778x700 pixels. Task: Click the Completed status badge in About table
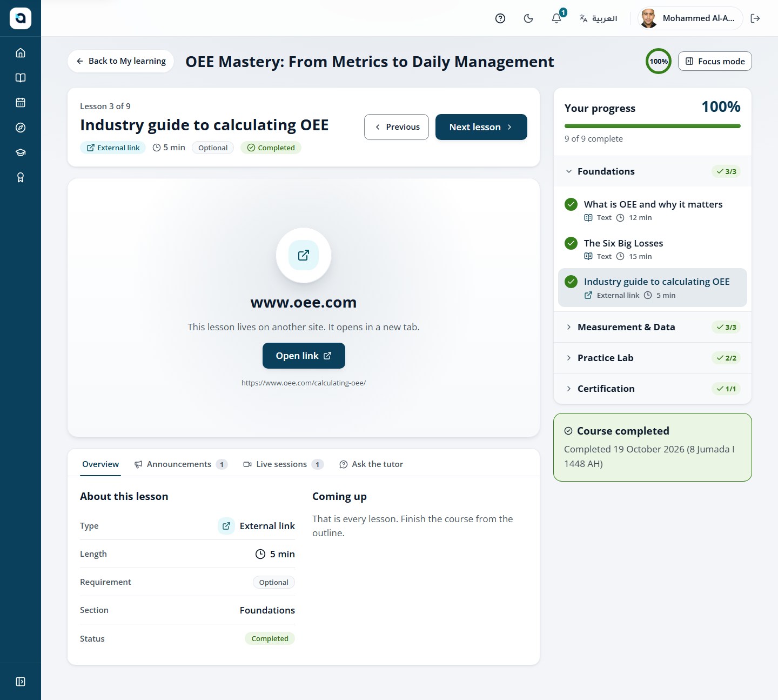tap(270, 638)
